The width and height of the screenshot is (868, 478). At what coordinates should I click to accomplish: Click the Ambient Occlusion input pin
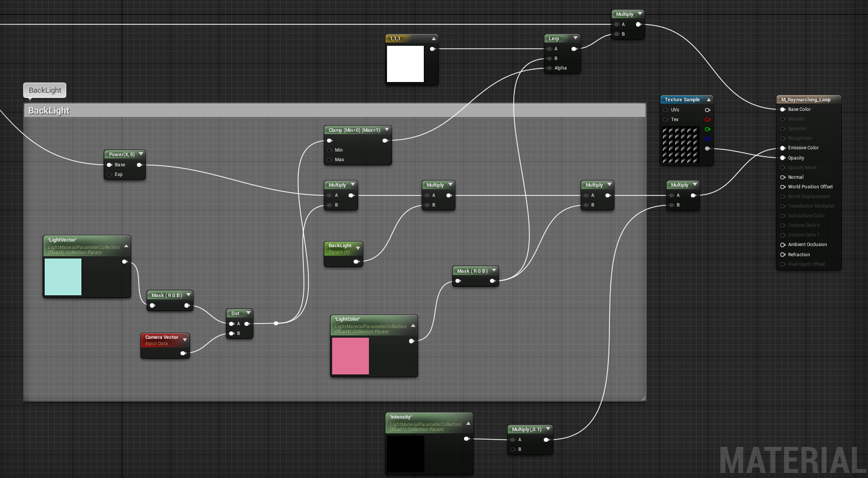point(783,244)
